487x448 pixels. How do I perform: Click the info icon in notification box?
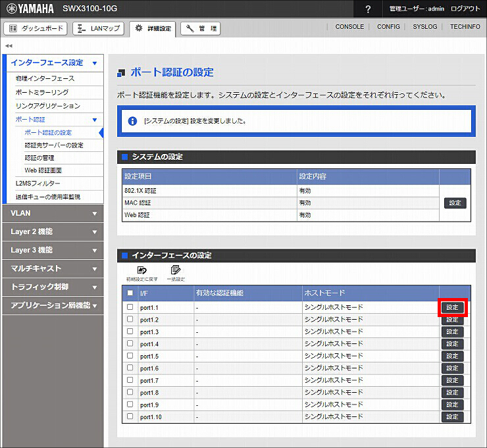tap(133, 121)
